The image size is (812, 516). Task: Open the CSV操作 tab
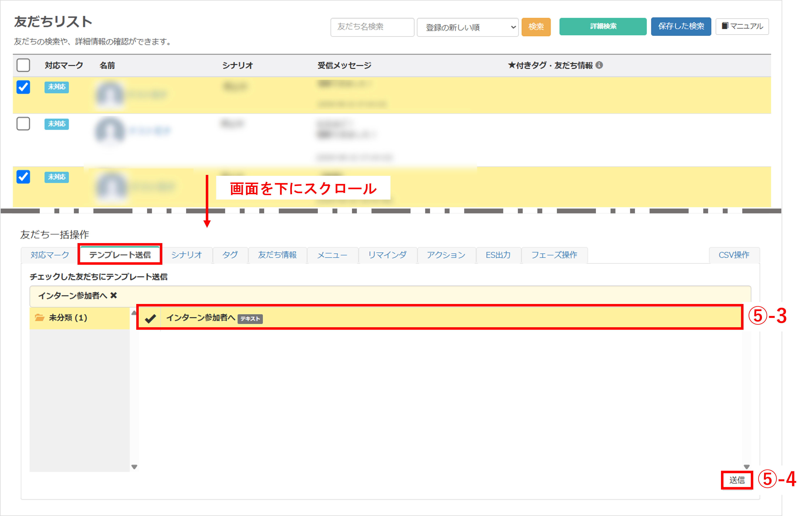734,255
